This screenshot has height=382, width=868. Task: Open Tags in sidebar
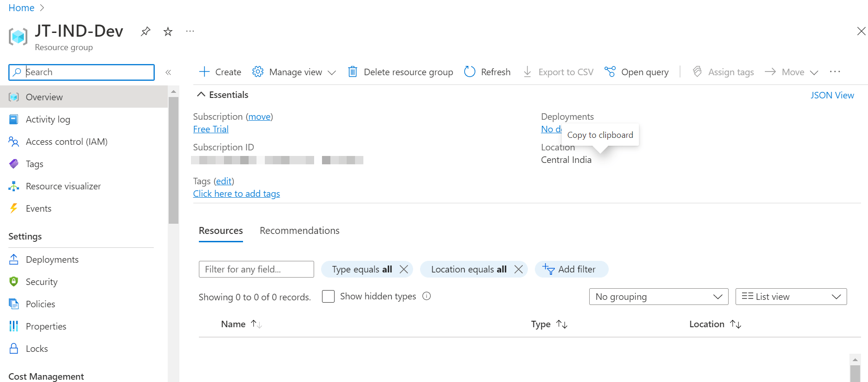point(84,164)
